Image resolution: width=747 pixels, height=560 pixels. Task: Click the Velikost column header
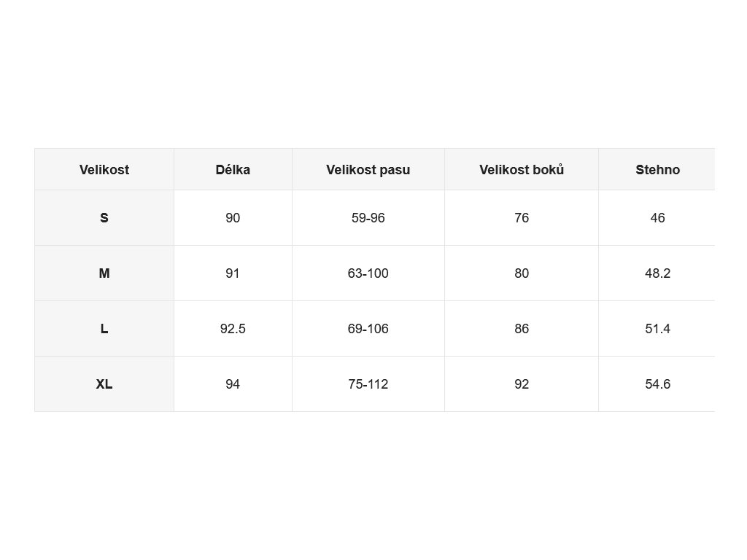(x=104, y=169)
